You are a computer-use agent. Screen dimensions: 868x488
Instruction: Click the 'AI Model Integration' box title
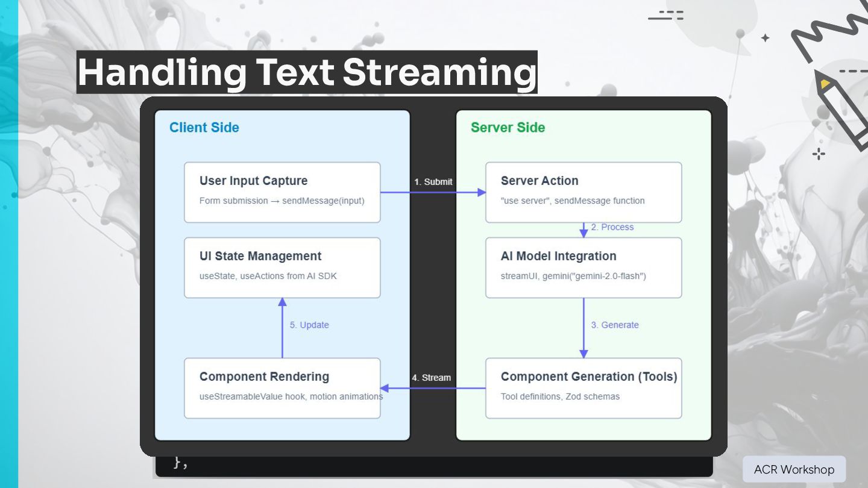[559, 256]
